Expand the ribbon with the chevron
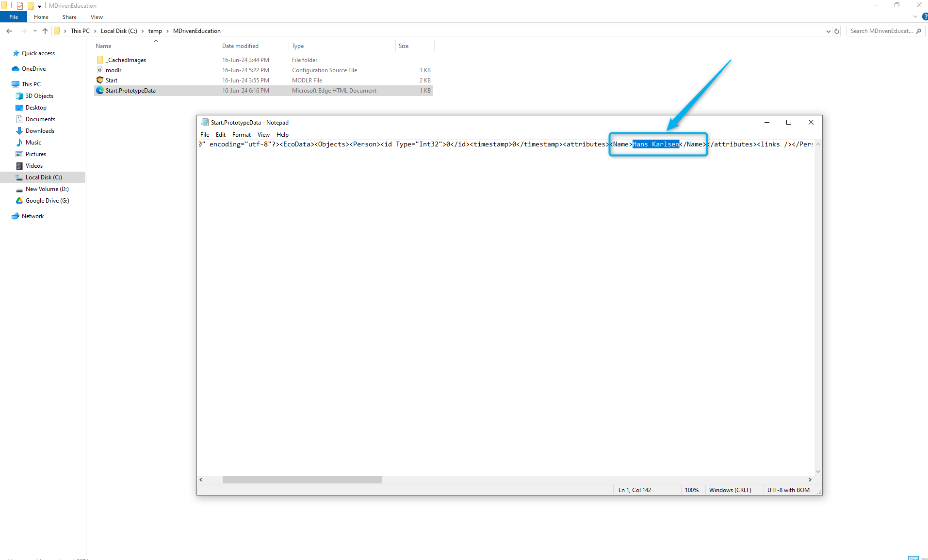The width and height of the screenshot is (928, 560). point(915,17)
